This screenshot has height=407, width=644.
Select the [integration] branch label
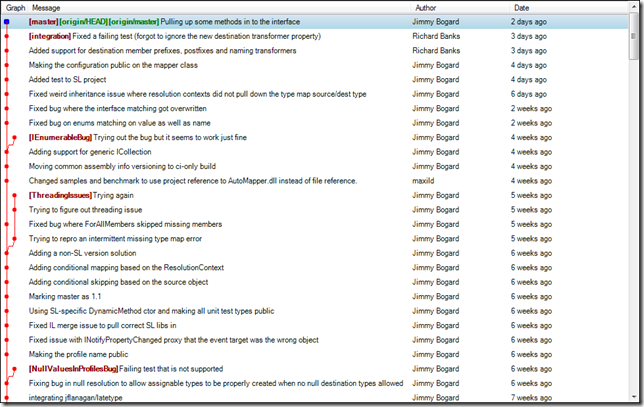[50, 36]
